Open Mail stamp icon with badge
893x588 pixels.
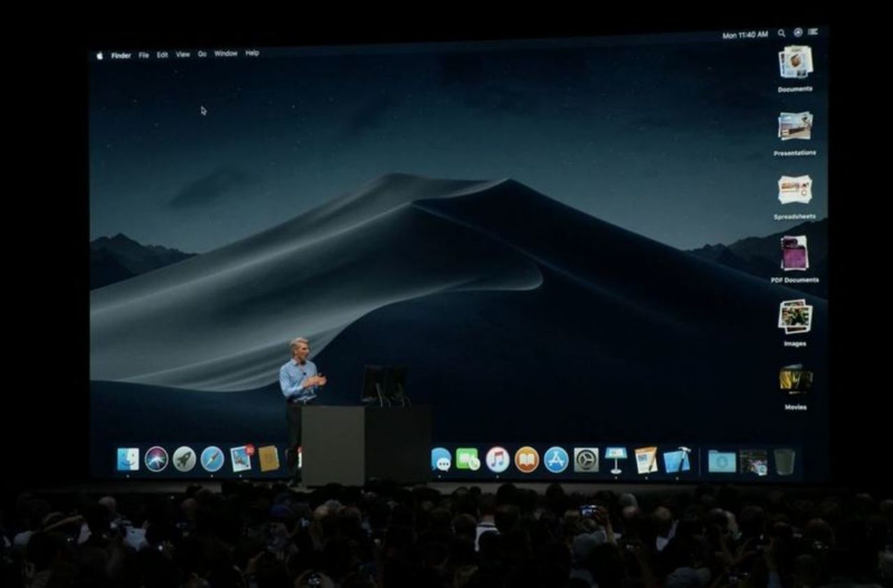(x=241, y=458)
